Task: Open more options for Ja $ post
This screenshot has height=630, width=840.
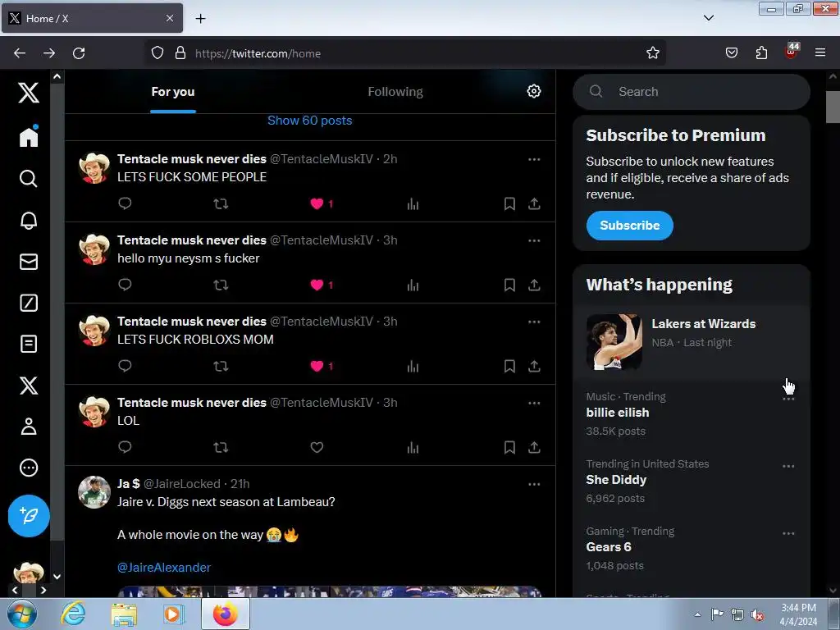Action: (x=534, y=484)
